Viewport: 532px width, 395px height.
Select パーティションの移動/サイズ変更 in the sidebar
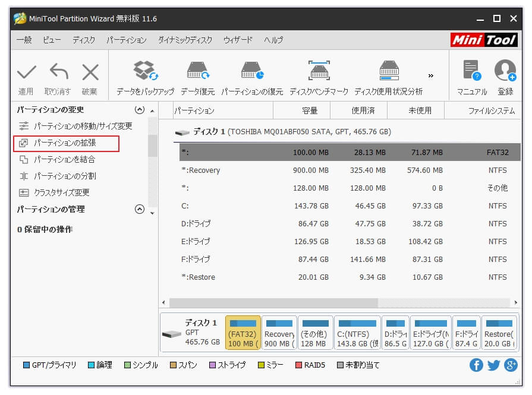pos(75,126)
